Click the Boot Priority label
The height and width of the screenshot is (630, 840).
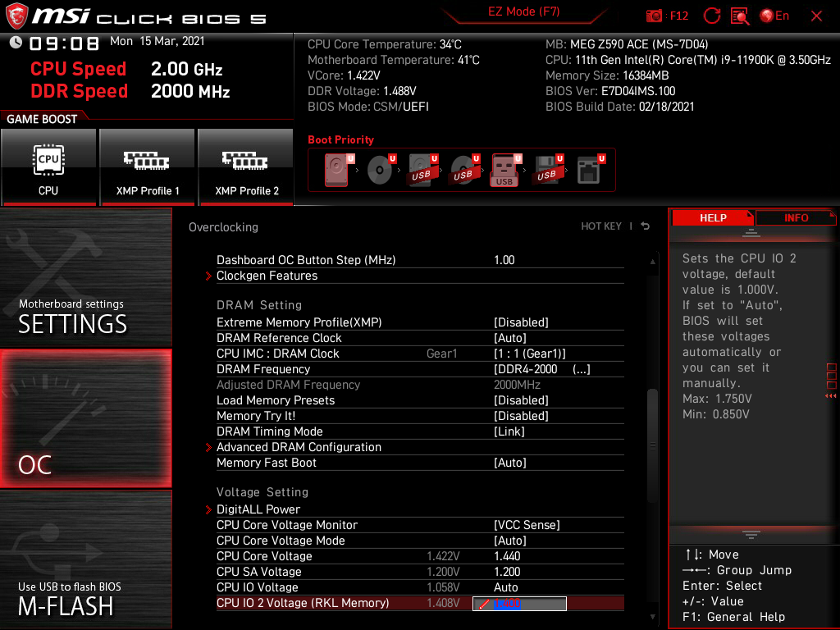point(340,139)
